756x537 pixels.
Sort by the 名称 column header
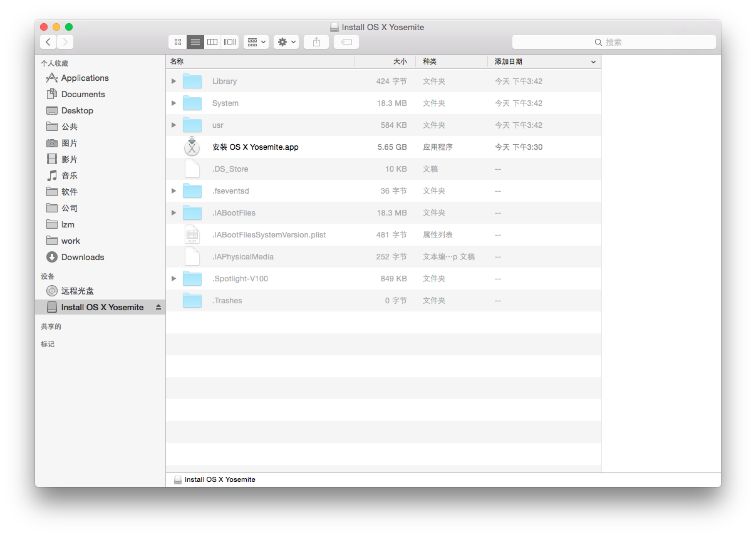tap(261, 61)
